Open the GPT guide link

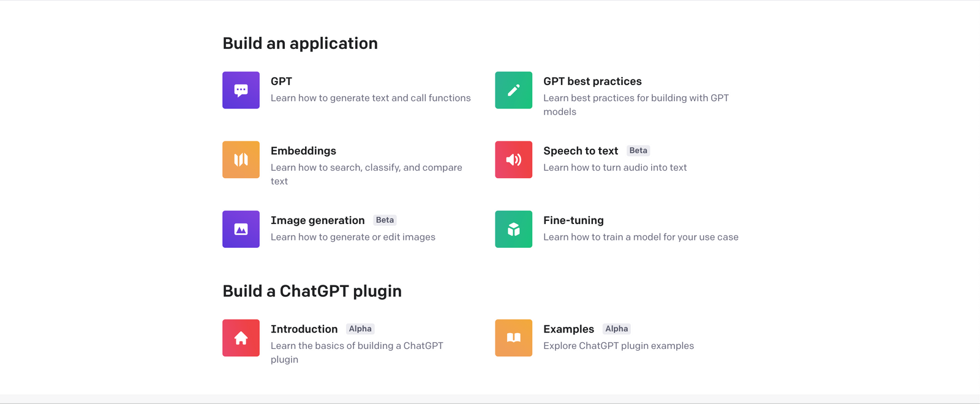coord(281,81)
